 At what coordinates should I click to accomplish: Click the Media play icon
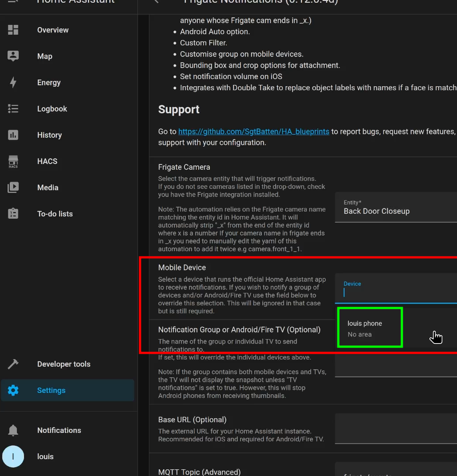pyautogui.click(x=13, y=187)
